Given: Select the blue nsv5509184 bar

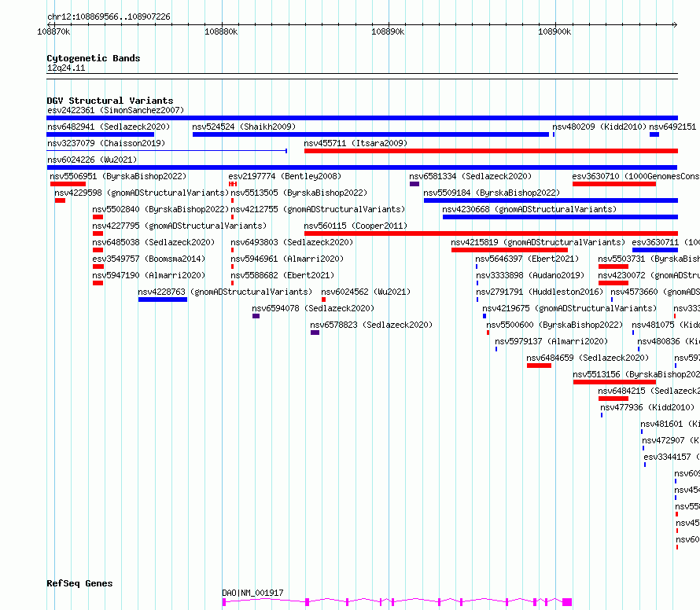Looking at the screenshot, I should pyautogui.click(x=551, y=200).
